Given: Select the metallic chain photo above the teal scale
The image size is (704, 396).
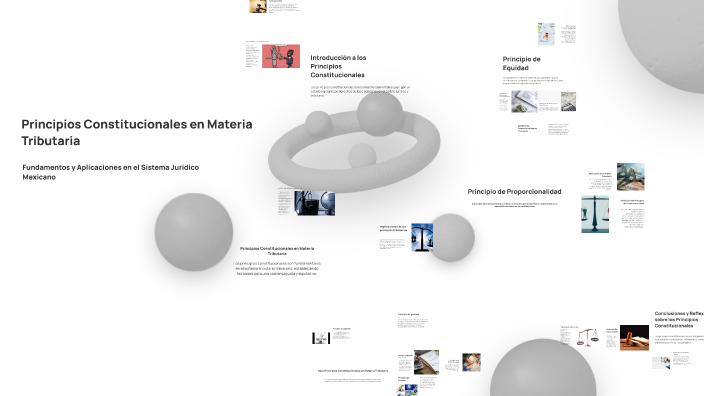Looking at the screenshot, I should (x=630, y=177).
